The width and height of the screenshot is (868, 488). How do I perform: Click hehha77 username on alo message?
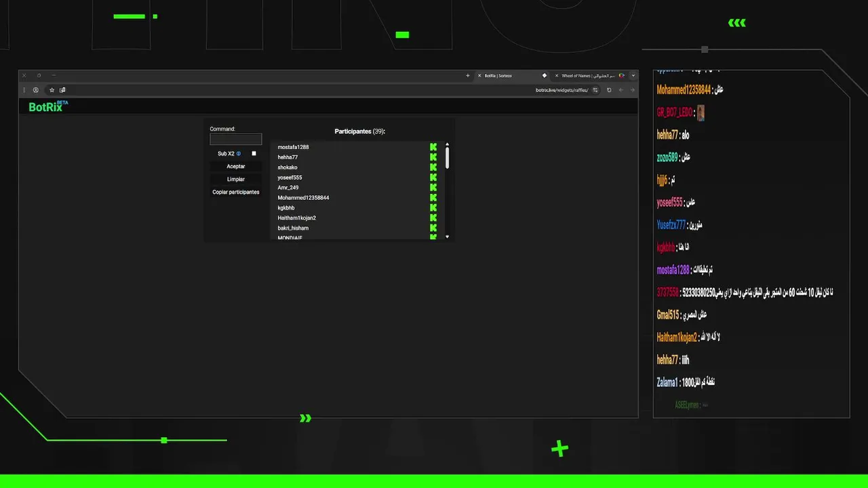click(667, 135)
